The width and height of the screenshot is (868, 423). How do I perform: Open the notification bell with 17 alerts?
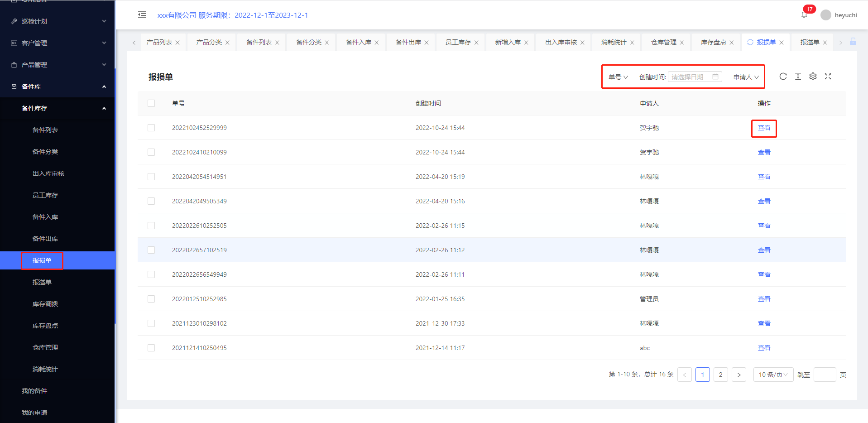(804, 15)
